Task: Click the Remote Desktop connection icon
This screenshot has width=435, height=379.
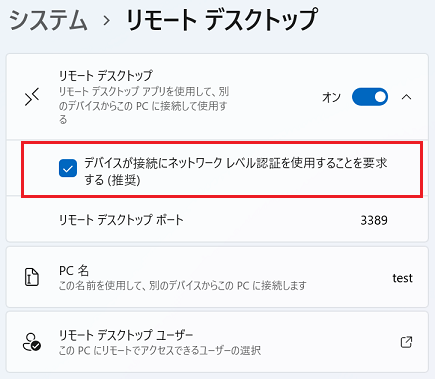Action: point(32,97)
